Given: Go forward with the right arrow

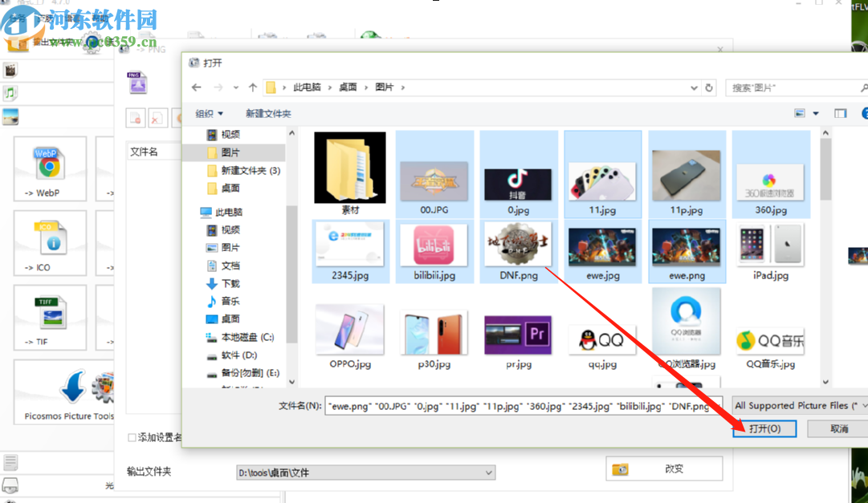Looking at the screenshot, I should [218, 87].
